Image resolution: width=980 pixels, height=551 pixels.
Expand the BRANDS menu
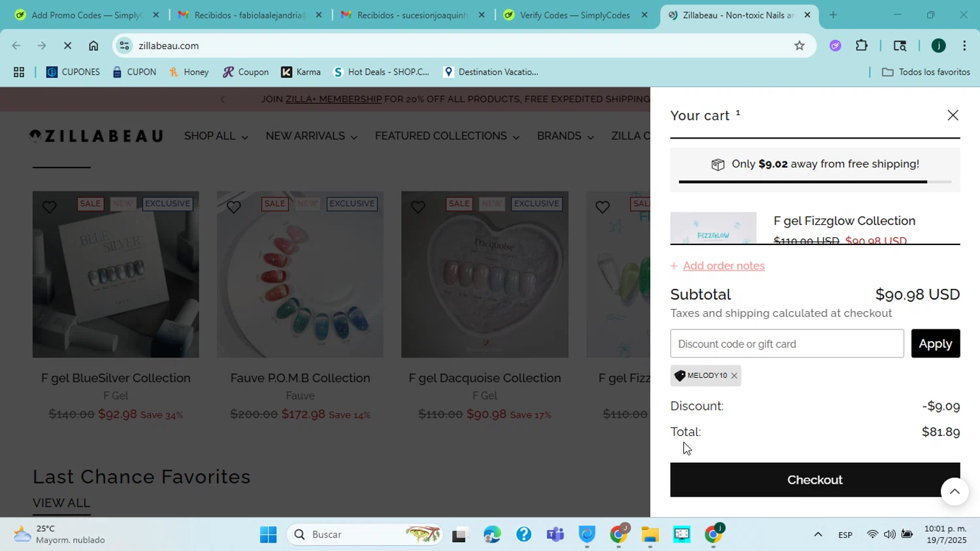pyautogui.click(x=565, y=136)
